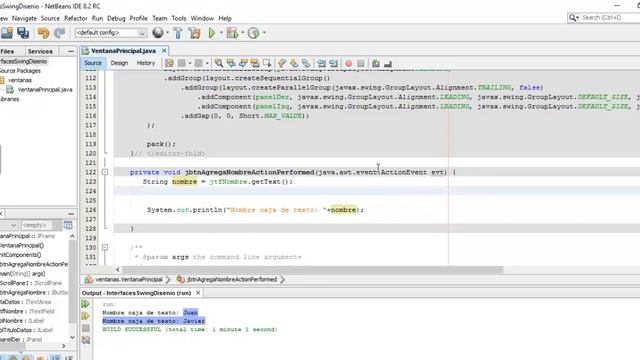Click Find Selection magnifier in editor toolbar

point(219,63)
